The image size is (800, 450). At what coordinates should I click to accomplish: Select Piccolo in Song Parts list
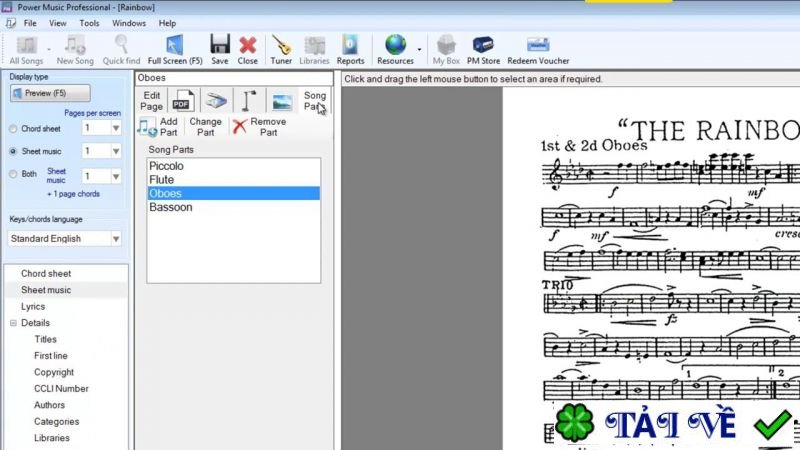click(x=234, y=166)
